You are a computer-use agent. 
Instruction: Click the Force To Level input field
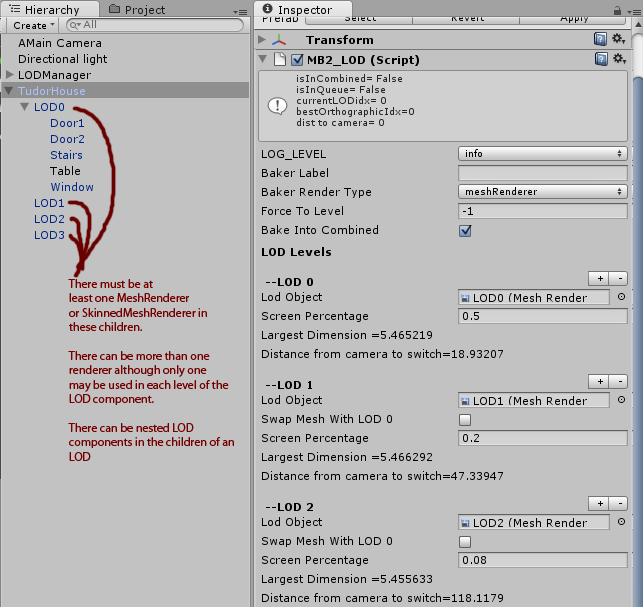click(543, 211)
